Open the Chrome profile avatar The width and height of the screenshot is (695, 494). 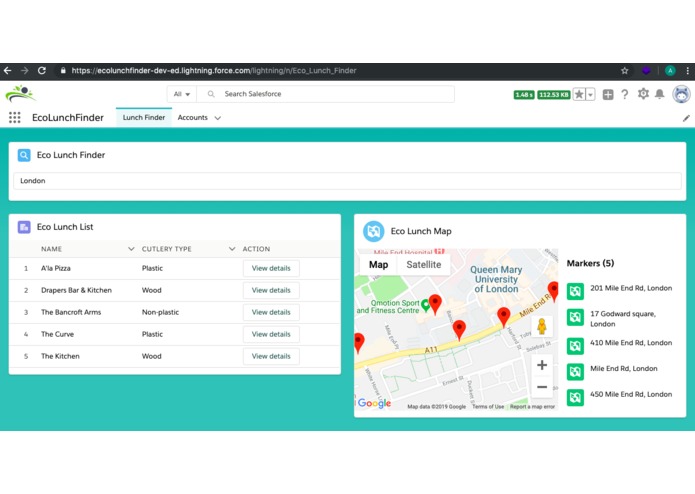(670, 70)
